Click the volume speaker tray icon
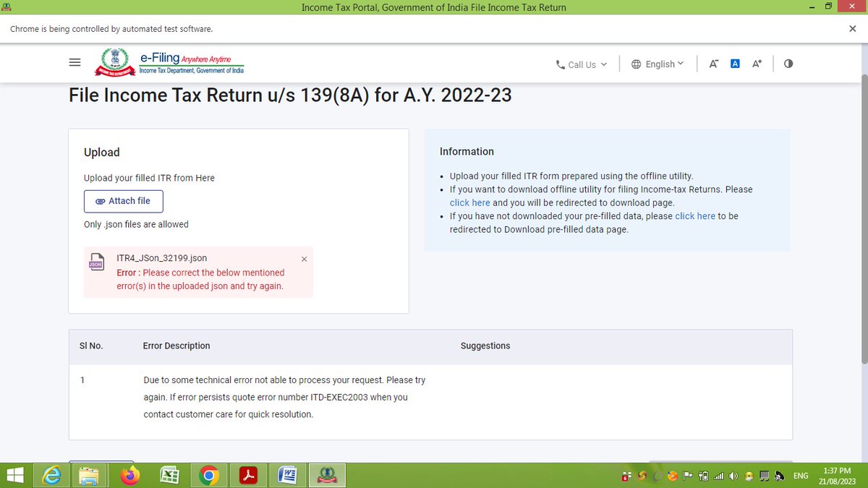This screenshot has height=488, width=868. tap(733, 476)
